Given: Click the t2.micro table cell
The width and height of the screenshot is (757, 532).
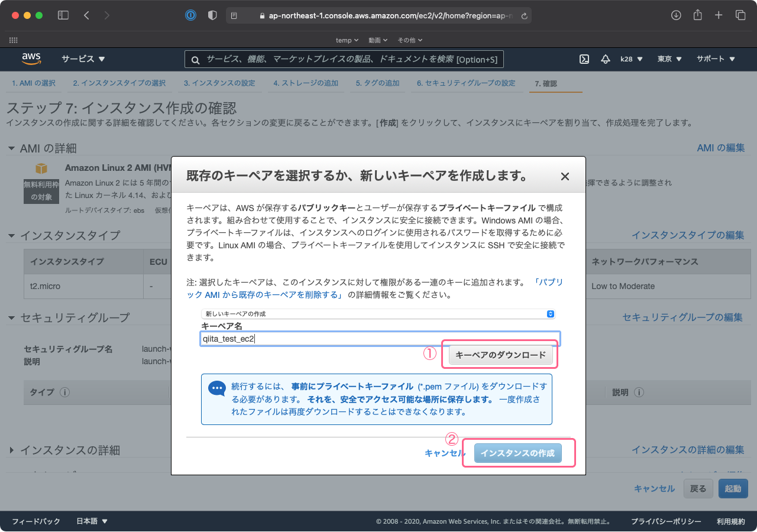Looking at the screenshot, I should pos(83,286).
